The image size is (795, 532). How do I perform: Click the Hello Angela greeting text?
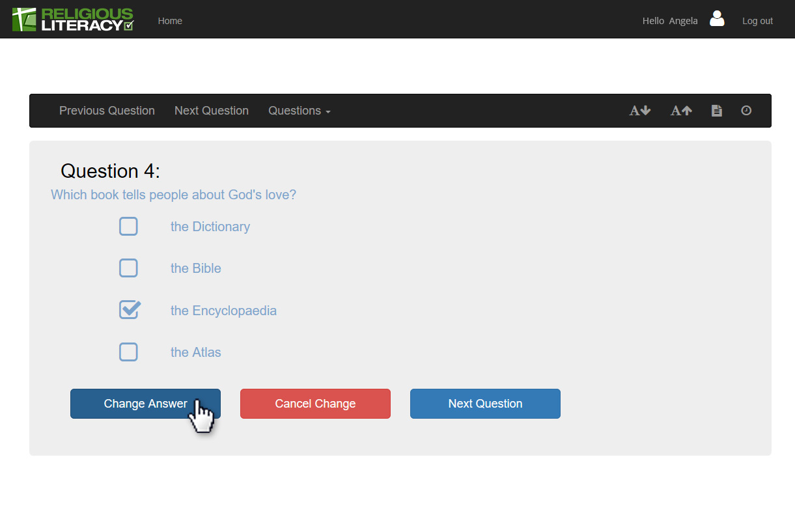click(669, 21)
